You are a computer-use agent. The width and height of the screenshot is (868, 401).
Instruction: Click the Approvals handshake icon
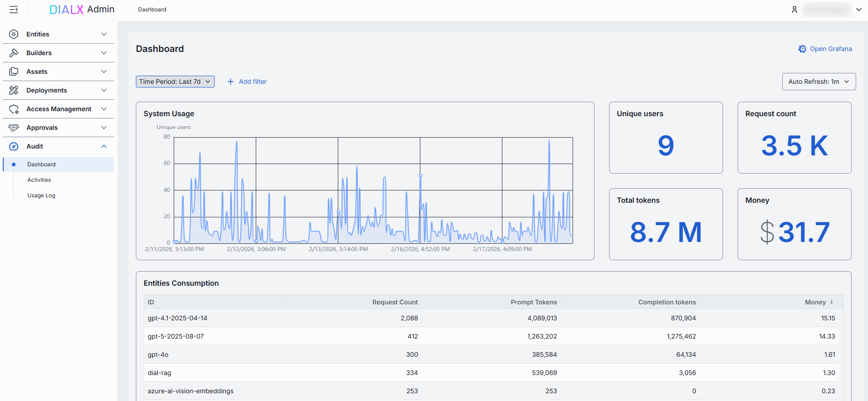point(14,128)
